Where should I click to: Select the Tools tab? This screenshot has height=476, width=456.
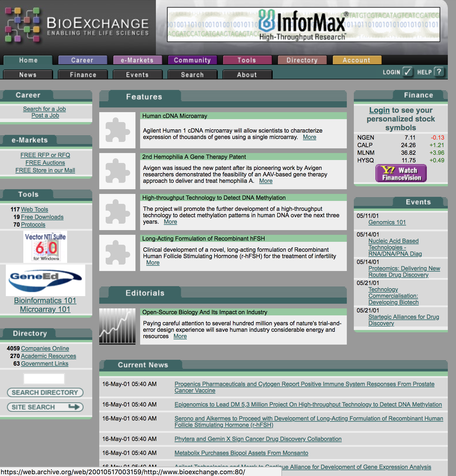click(x=247, y=60)
